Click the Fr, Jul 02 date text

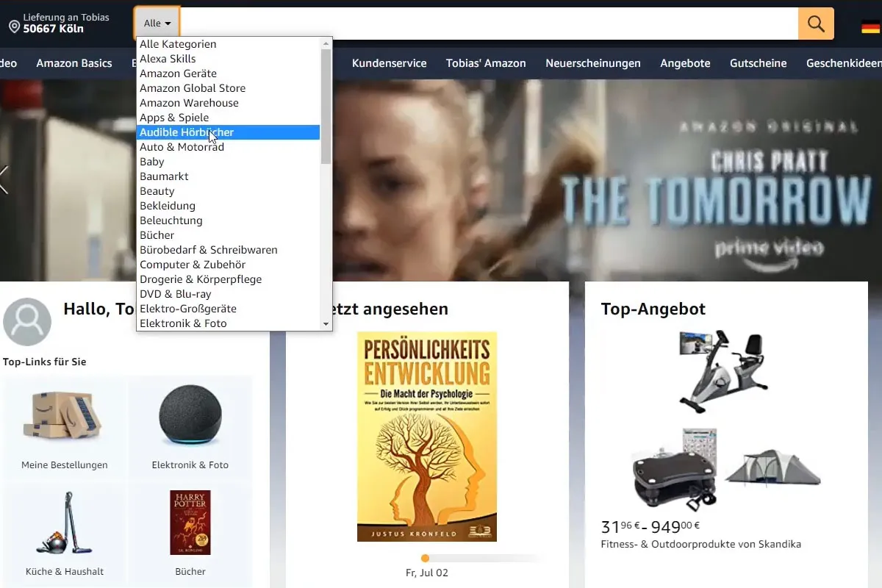coord(427,573)
